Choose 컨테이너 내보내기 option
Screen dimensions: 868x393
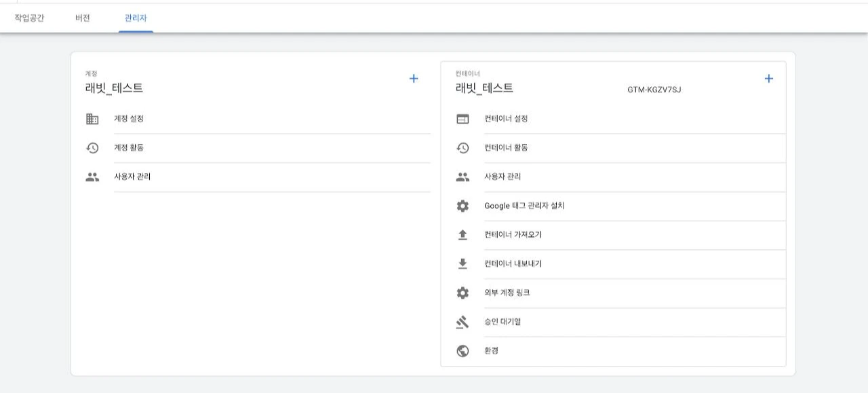pyautogui.click(x=513, y=264)
